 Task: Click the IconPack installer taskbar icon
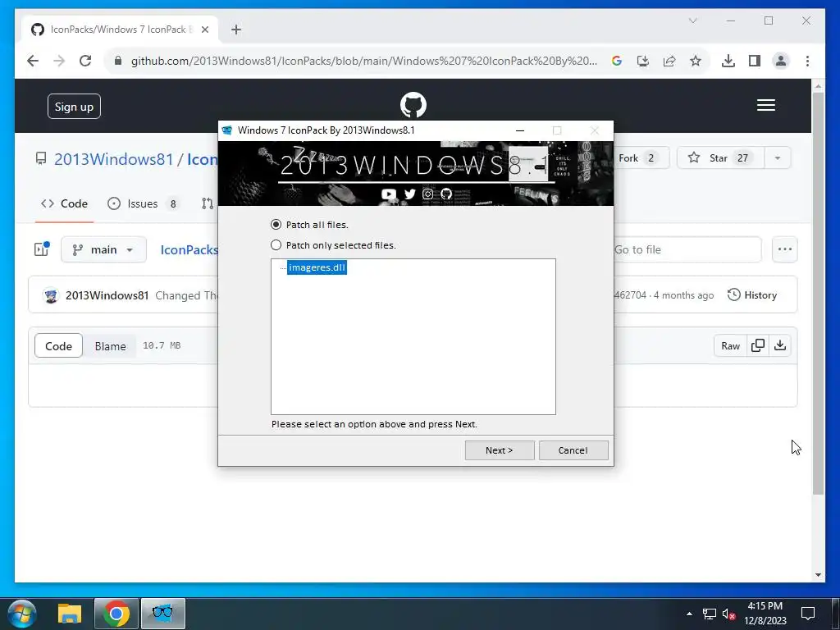point(163,614)
